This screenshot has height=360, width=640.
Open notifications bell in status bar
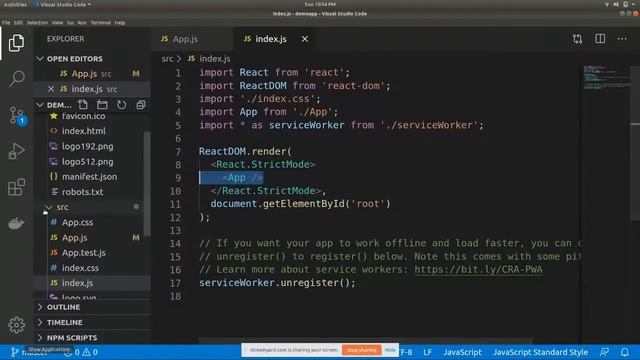tap(624, 352)
